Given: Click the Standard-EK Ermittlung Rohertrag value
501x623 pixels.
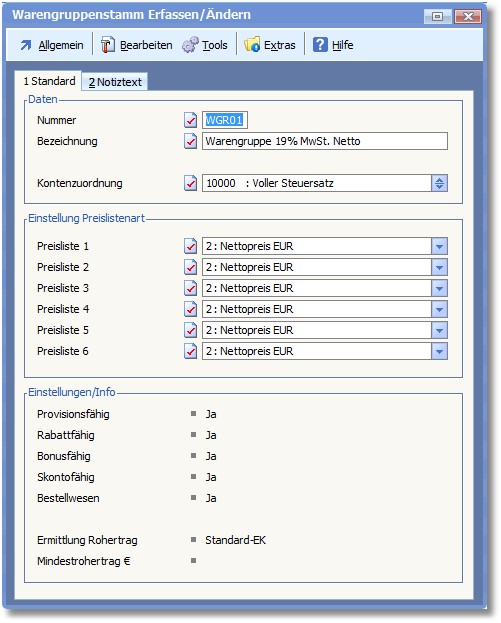Looking at the screenshot, I should point(235,540).
